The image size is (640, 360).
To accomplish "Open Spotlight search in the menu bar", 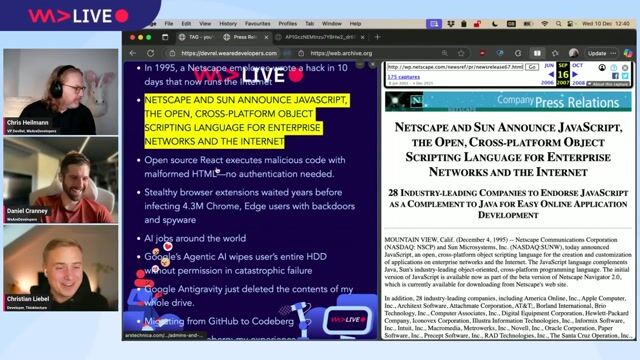I will click(x=558, y=24).
